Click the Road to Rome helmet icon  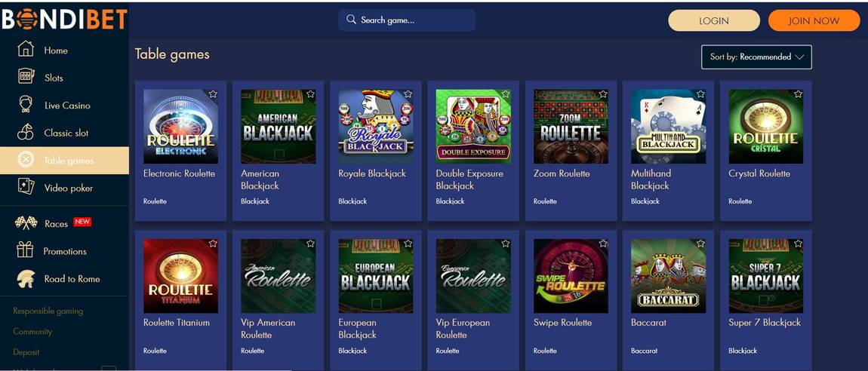point(26,278)
